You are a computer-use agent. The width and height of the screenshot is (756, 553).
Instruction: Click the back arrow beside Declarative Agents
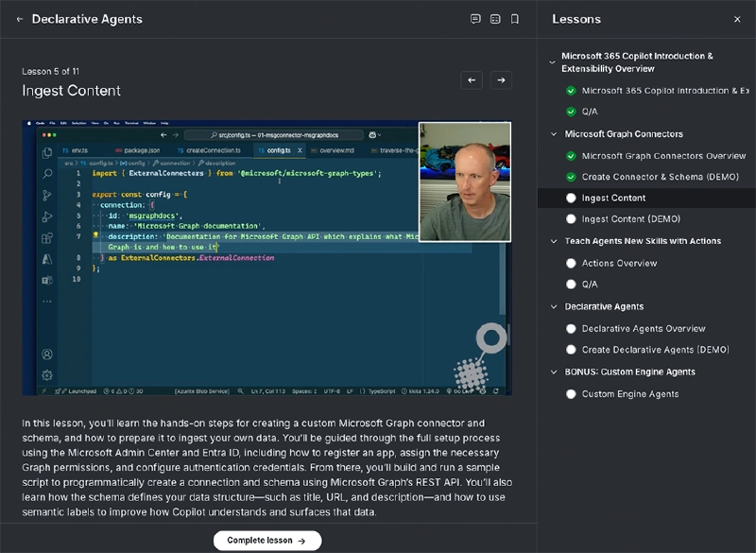pyautogui.click(x=19, y=18)
